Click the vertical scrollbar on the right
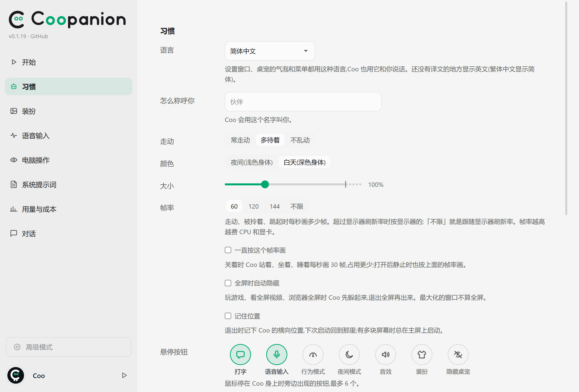This screenshot has width=579, height=392. [566, 108]
